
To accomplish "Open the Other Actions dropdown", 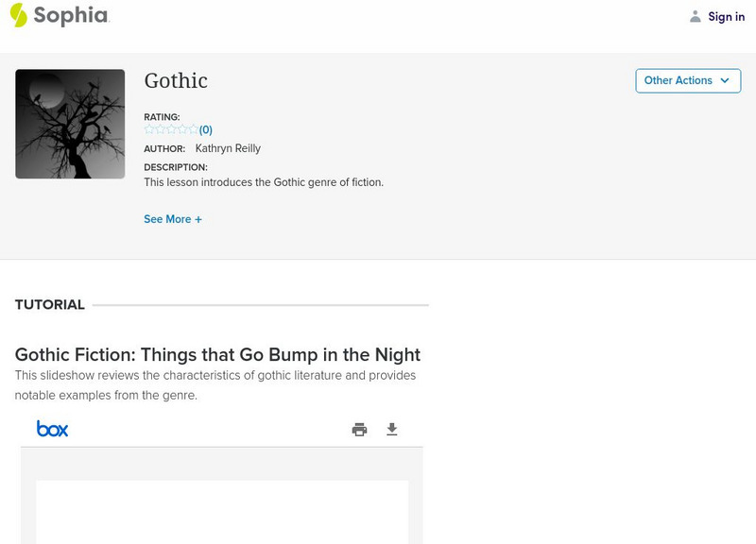I will click(x=687, y=80).
